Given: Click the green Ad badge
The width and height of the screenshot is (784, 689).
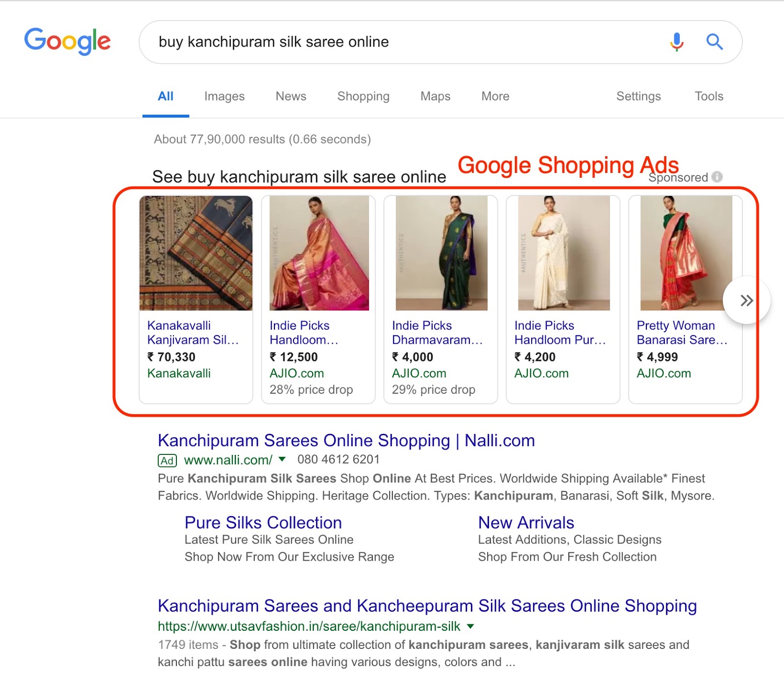Looking at the screenshot, I should click(x=167, y=461).
